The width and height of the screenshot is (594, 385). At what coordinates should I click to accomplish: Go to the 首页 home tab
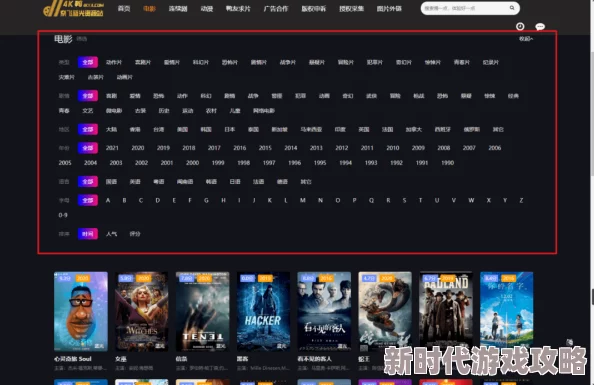pos(124,8)
